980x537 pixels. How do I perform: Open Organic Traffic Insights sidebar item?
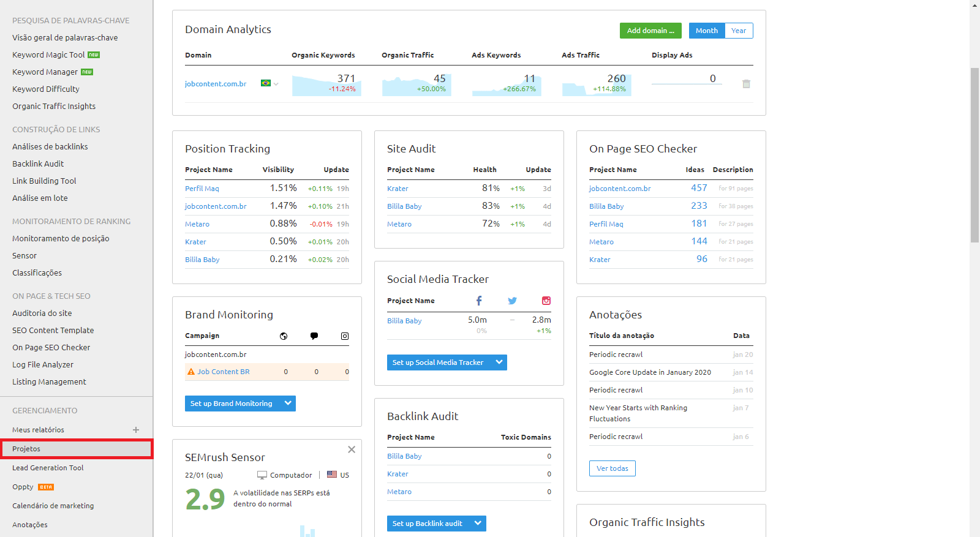pos(54,107)
